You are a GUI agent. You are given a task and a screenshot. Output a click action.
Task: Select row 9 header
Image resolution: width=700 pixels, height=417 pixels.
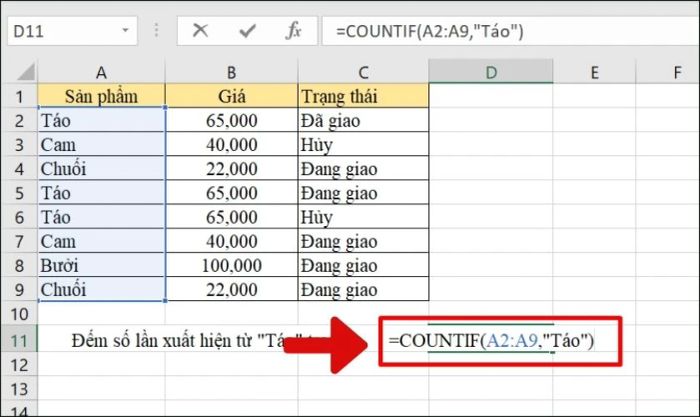(x=19, y=289)
